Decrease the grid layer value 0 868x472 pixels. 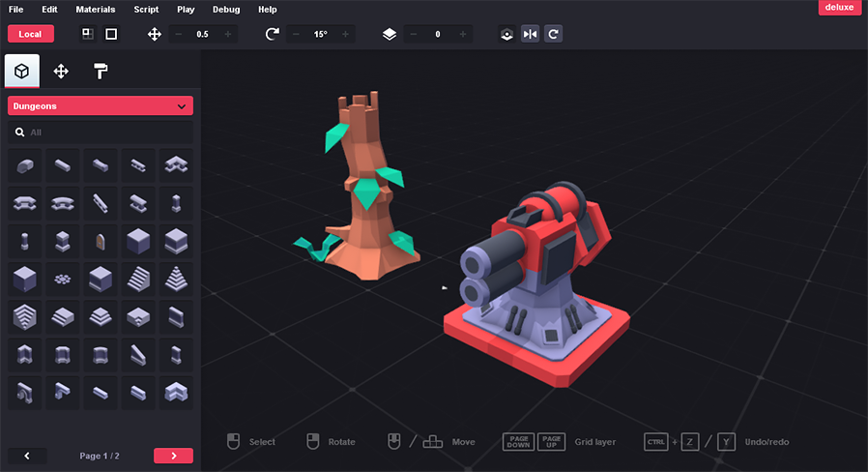414,35
